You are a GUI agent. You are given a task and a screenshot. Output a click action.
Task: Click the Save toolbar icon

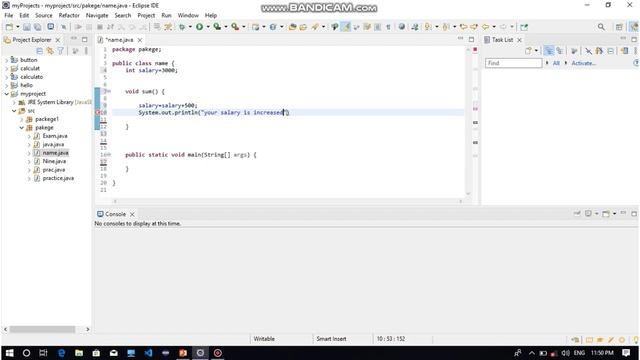[x=27, y=27]
